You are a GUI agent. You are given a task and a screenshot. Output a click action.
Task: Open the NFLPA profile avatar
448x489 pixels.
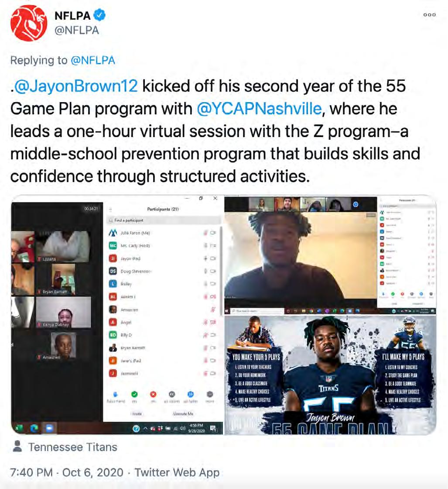point(29,23)
